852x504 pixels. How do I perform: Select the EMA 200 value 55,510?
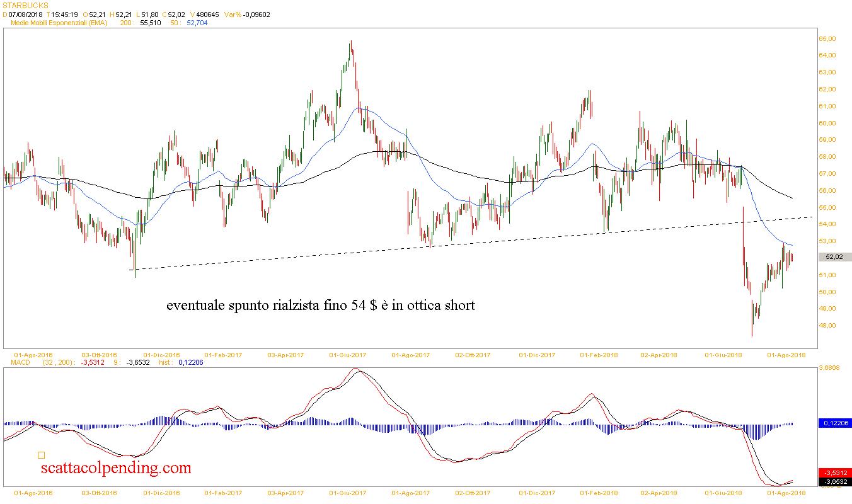(150, 23)
